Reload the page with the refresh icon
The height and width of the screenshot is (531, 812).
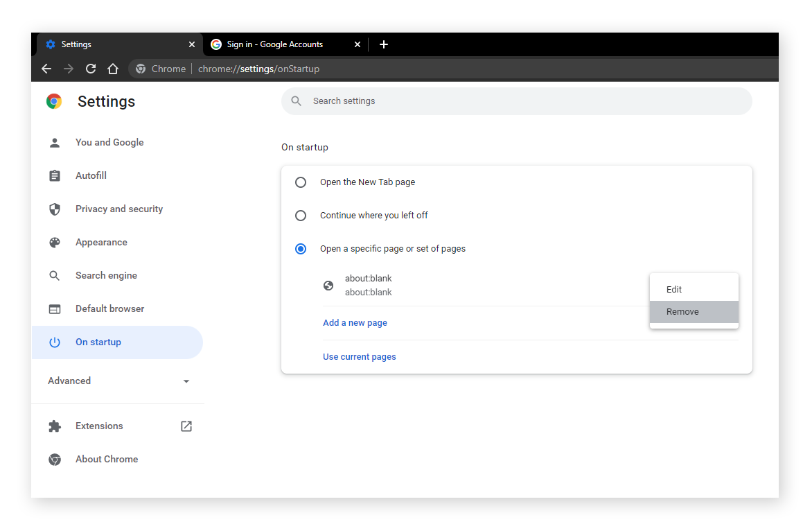[x=91, y=69]
